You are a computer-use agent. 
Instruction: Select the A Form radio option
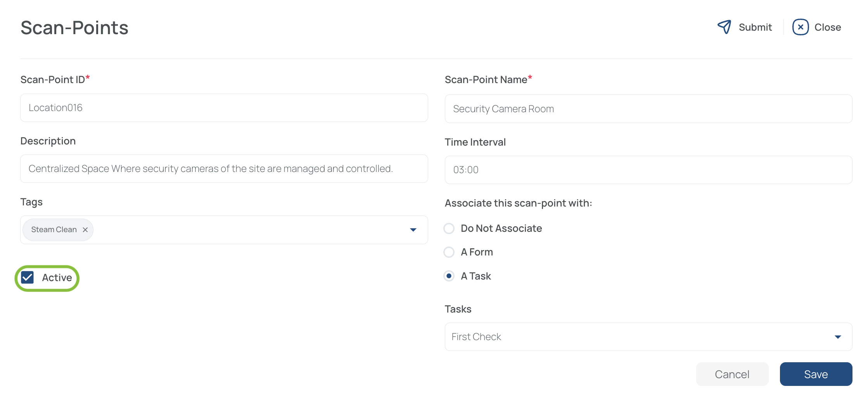(449, 252)
